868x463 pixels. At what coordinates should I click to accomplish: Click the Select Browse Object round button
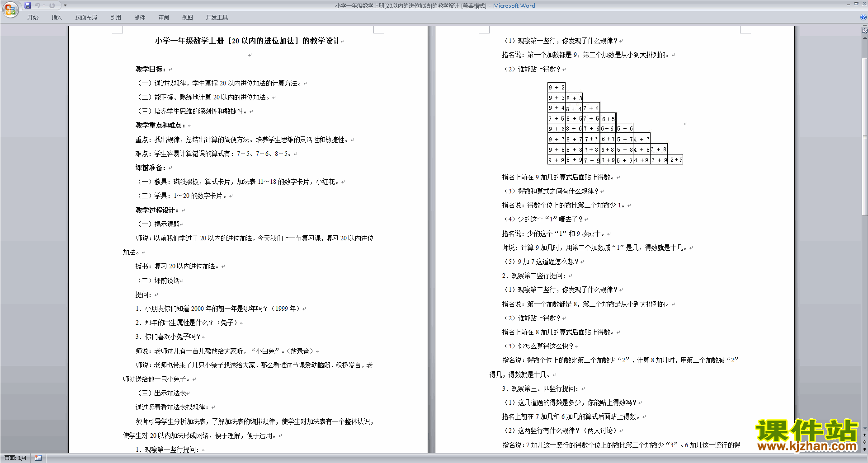[x=865, y=442]
